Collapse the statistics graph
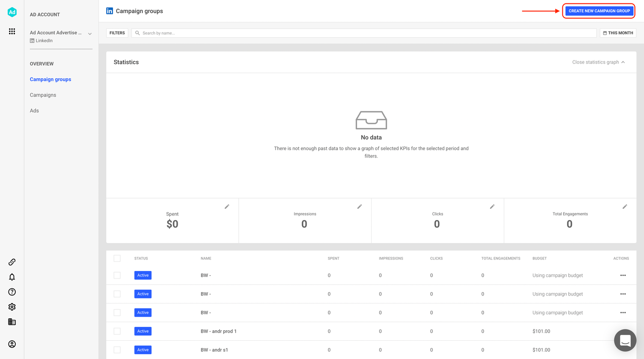The width and height of the screenshot is (644, 359). pyautogui.click(x=598, y=62)
